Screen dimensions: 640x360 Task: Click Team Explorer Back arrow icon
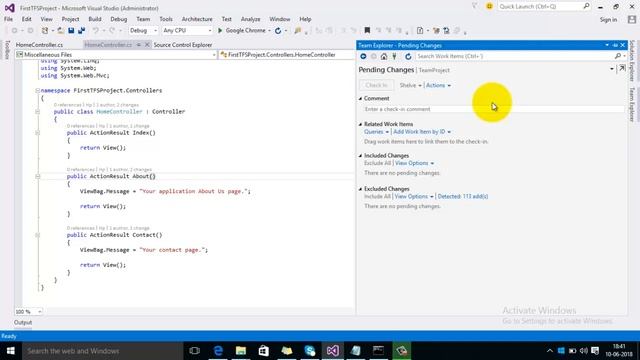pos(363,56)
